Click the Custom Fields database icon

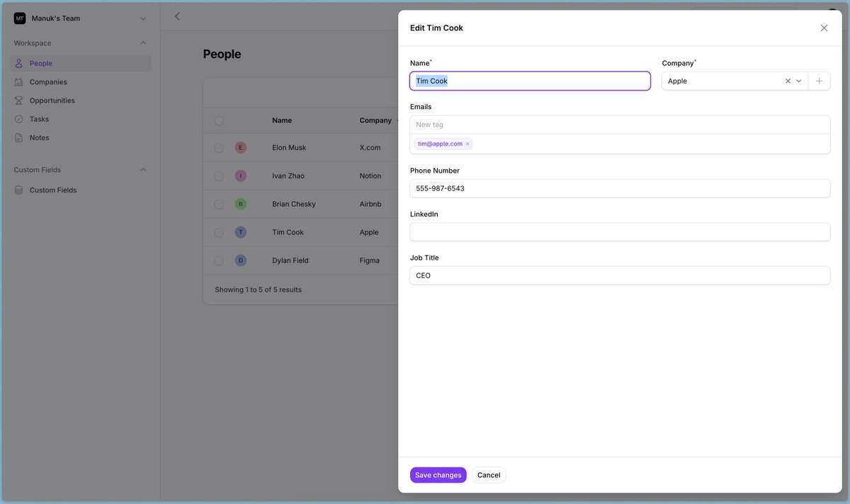[19, 190]
